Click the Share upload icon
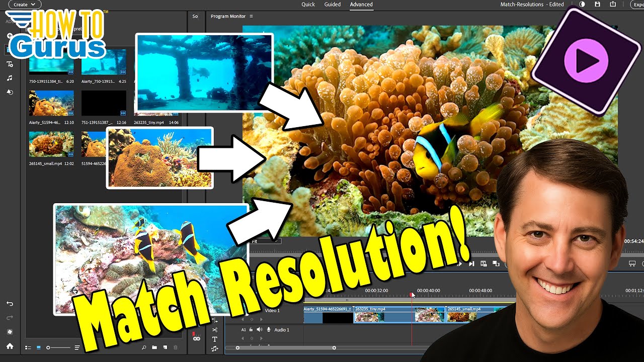This screenshot has width=644, height=362. (612, 5)
